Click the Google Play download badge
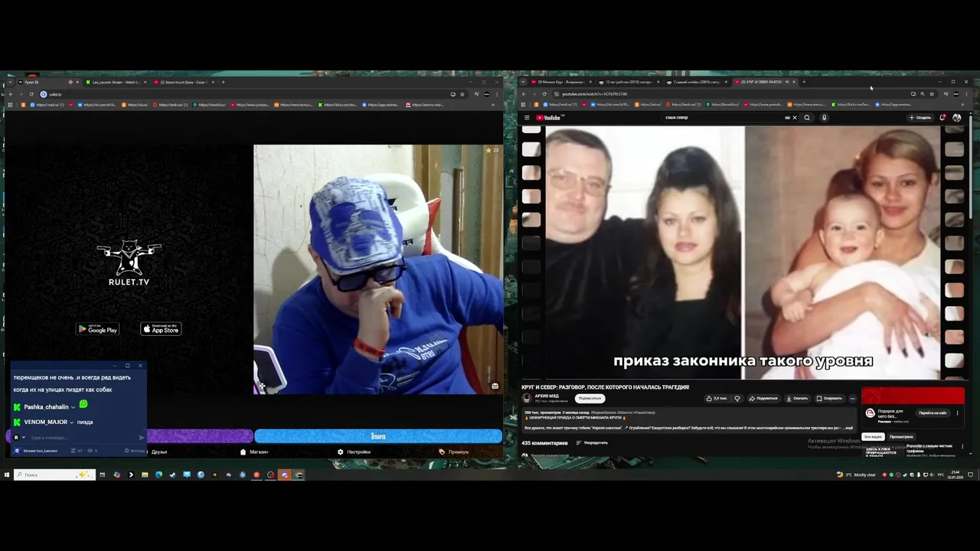 point(98,329)
